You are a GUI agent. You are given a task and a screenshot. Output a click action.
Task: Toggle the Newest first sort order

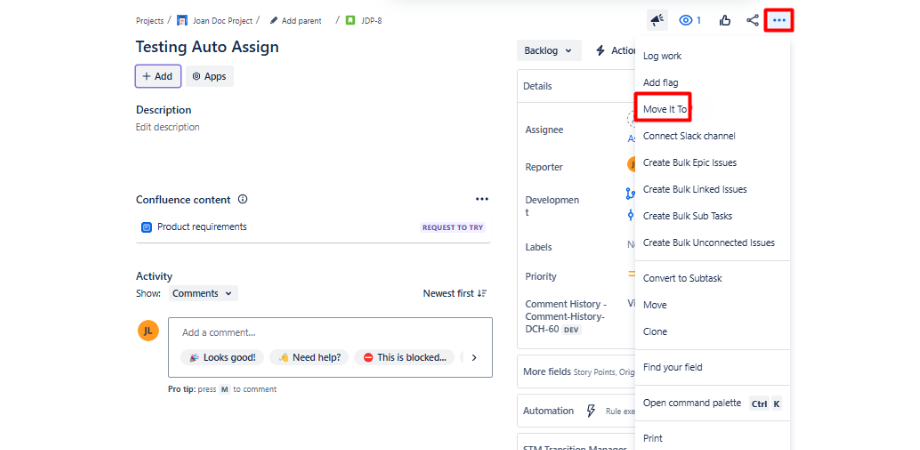pyautogui.click(x=455, y=293)
